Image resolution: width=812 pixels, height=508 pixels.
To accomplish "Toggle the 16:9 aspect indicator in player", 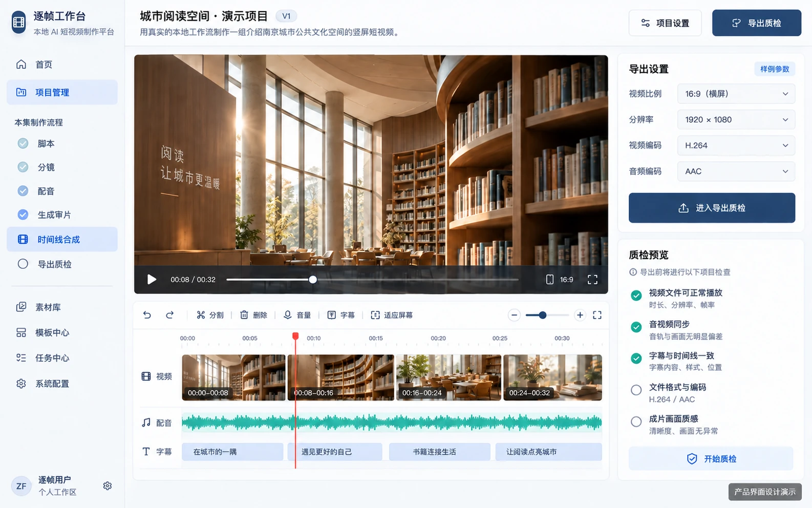I will pyautogui.click(x=560, y=280).
